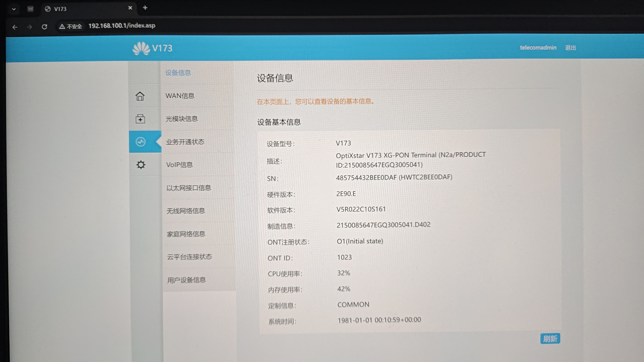Viewport: 644px width, 362px height.
Task: Go back using browser back arrow
Action: pos(15,27)
